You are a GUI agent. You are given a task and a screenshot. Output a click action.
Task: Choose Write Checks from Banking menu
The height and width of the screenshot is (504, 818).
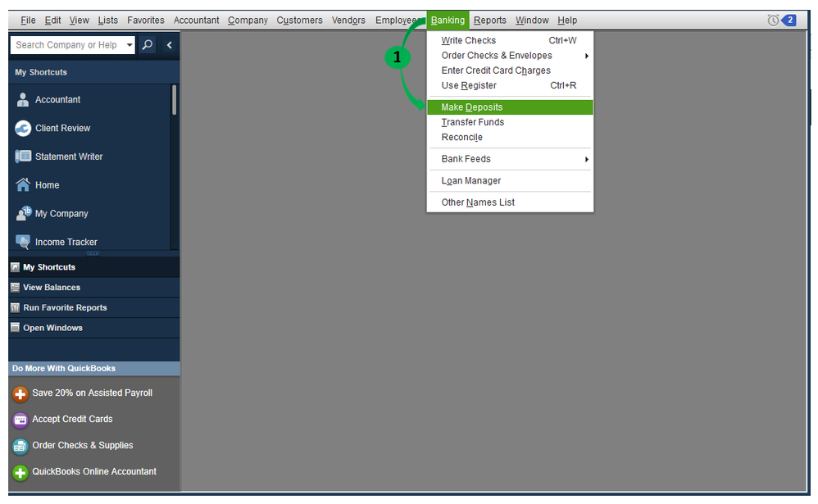coord(510,41)
